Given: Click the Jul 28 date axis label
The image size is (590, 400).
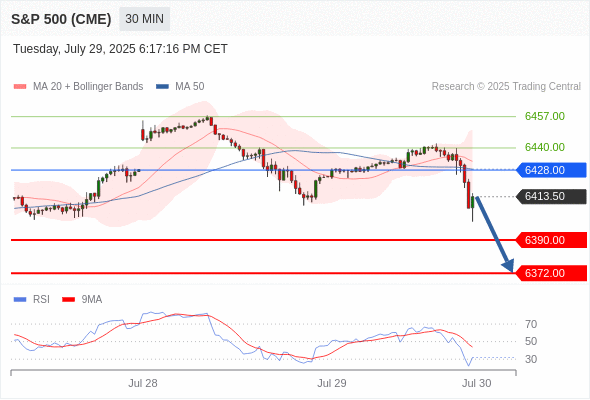Looking at the screenshot, I should pos(143,383).
